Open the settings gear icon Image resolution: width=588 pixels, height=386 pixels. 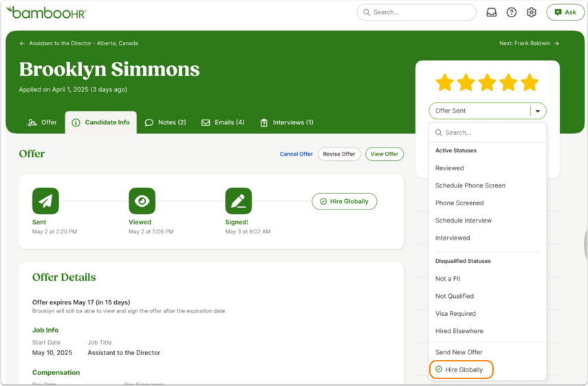tap(532, 12)
